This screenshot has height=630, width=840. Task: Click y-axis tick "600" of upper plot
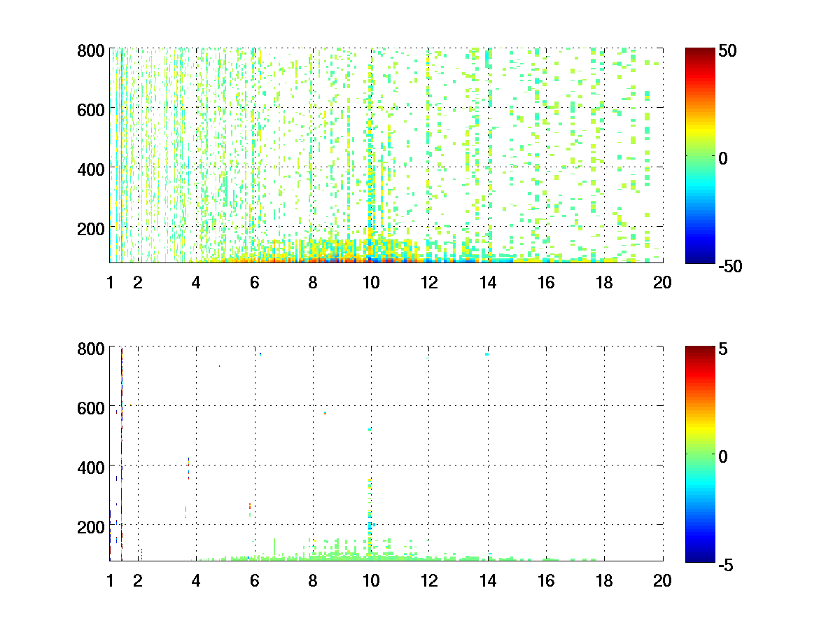tap(92, 109)
